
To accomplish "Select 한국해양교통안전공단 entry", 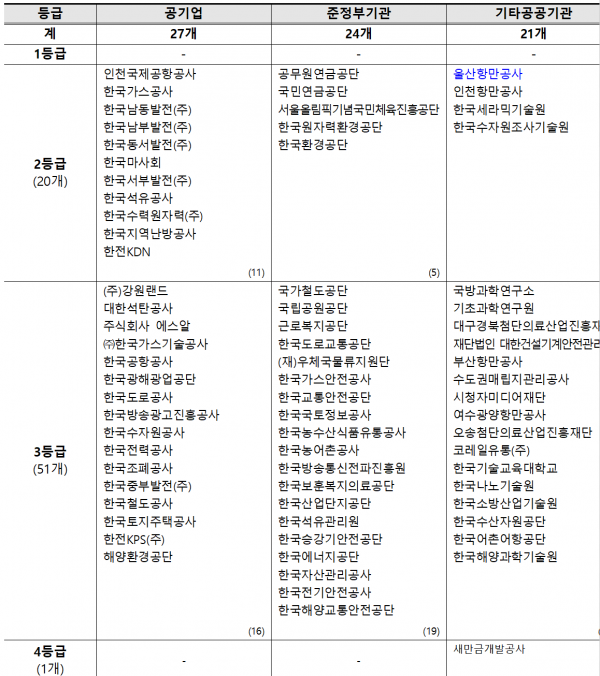I will [x=336, y=610].
